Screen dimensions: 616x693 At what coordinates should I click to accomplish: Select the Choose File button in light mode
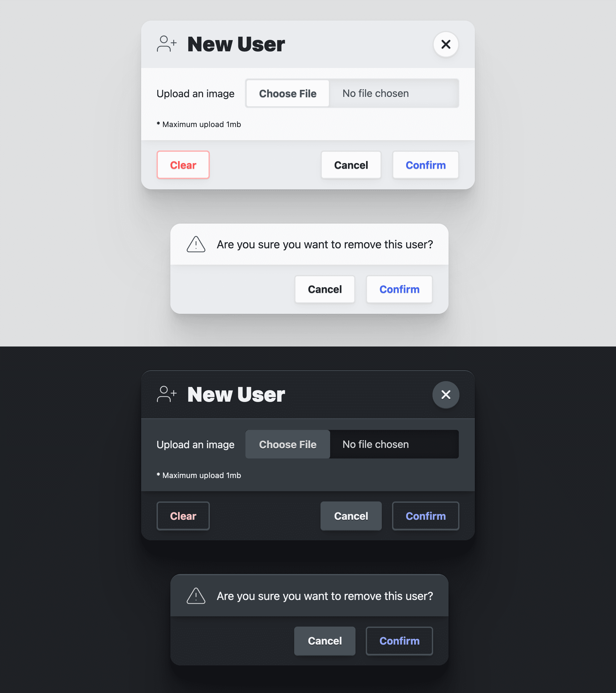(288, 93)
